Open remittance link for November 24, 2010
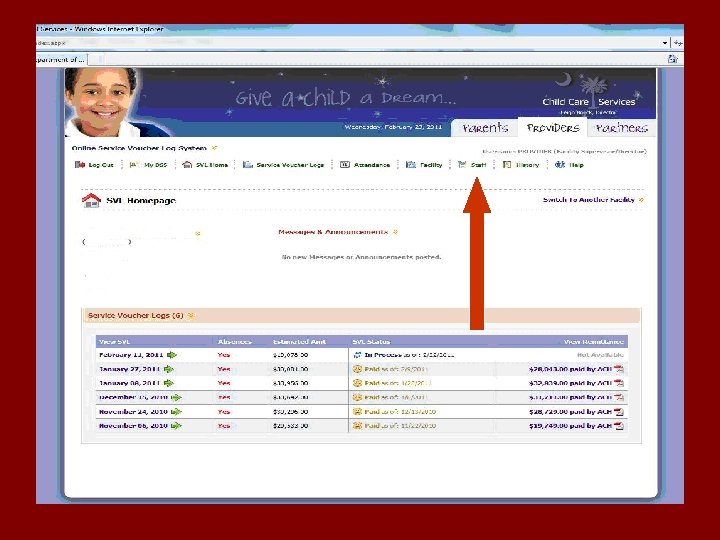This screenshot has width=720, height=540. (x=570, y=412)
